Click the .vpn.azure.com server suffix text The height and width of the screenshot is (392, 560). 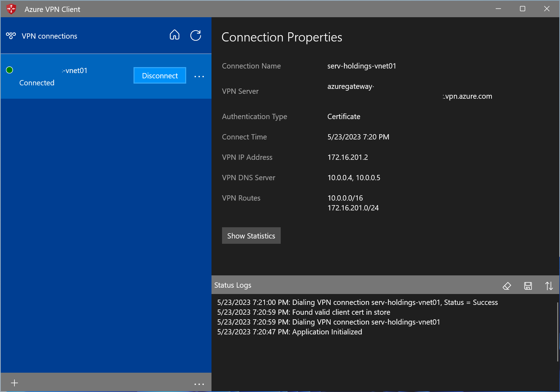[468, 96]
